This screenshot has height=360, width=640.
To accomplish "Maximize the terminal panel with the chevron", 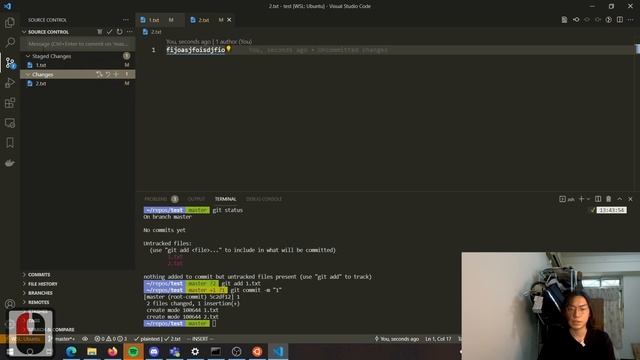I will 620,199.
